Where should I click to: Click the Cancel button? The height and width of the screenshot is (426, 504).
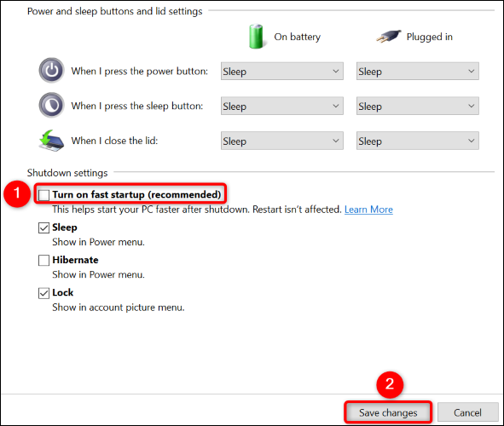click(x=467, y=412)
